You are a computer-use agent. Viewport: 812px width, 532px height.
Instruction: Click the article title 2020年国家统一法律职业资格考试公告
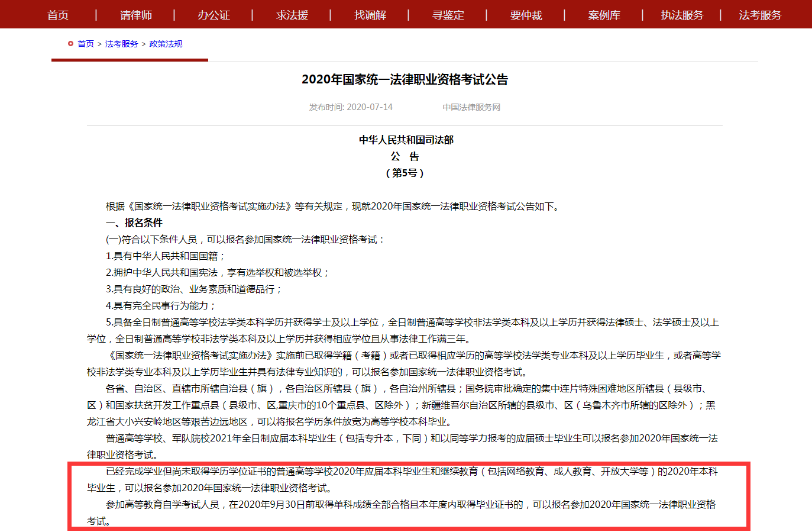(405, 79)
